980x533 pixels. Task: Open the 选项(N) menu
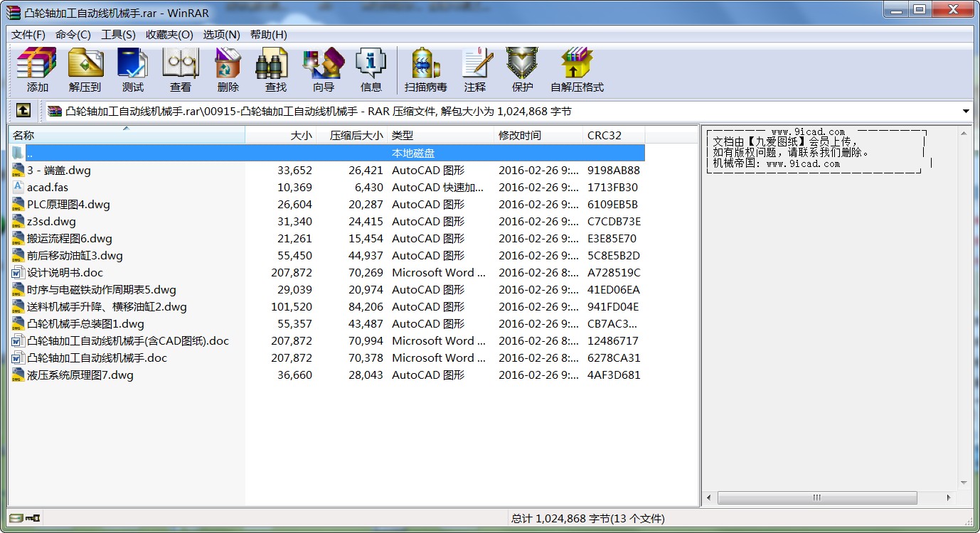(221, 34)
